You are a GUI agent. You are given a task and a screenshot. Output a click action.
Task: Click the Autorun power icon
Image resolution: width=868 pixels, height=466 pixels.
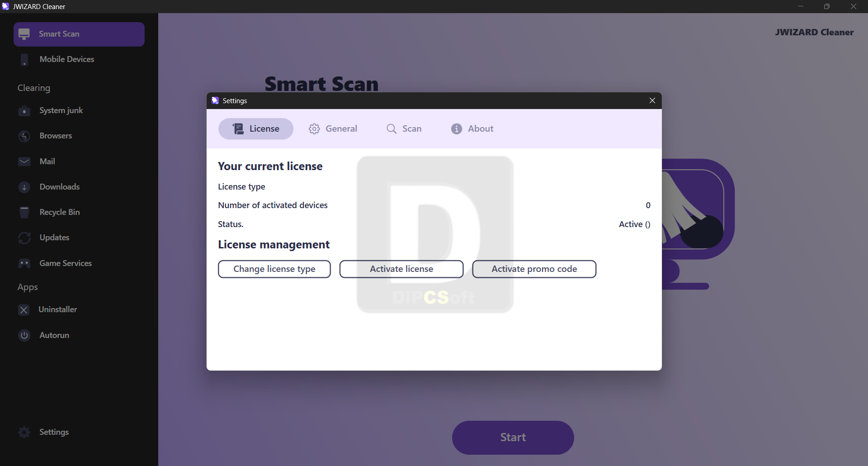tap(24, 335)
